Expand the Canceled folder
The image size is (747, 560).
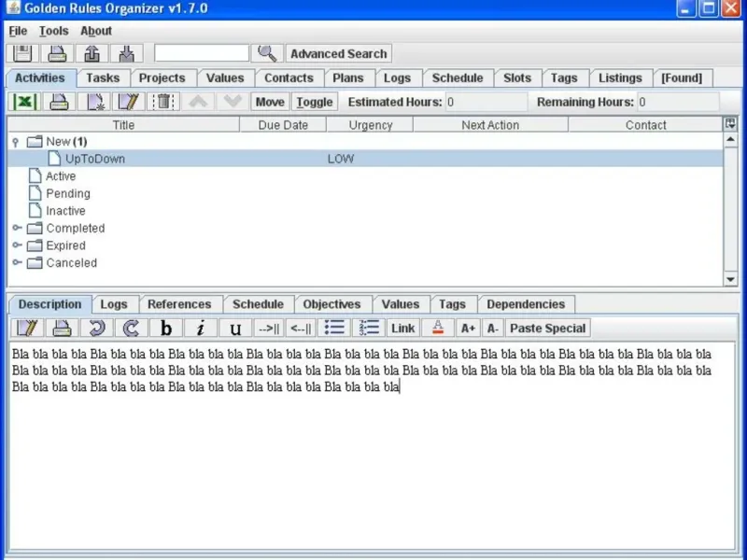click(x=17, y=262)
